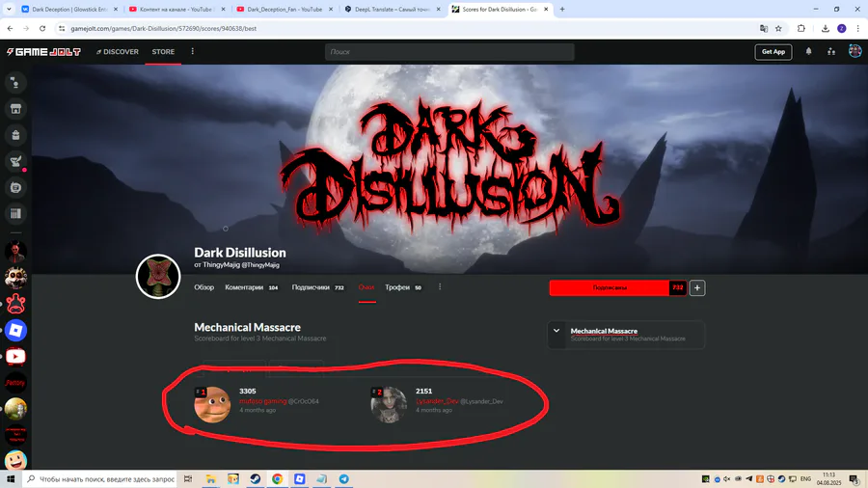Expand the Mechanical Massacre scoreboard selector
This screenshot has height=488, width=868.
pos(626,335)
